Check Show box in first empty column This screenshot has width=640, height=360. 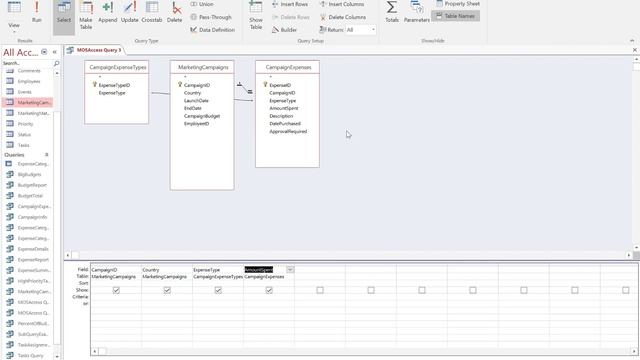pos(320,290)
